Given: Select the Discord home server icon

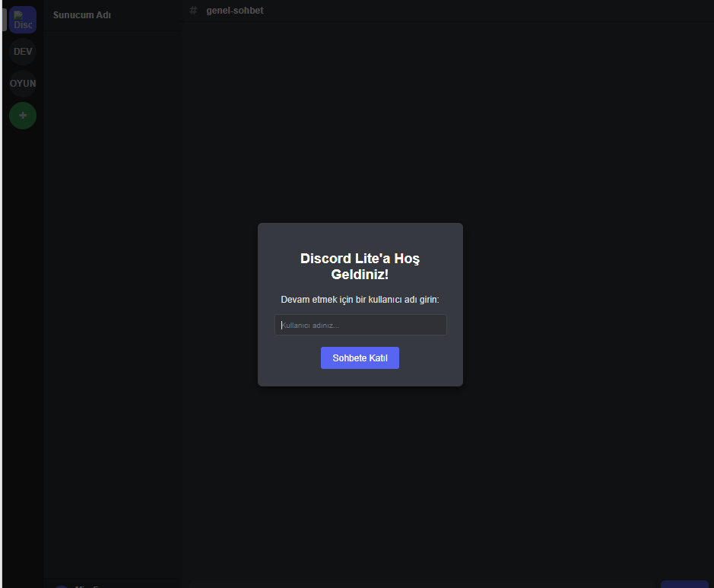Looking at the screenshot, I should pos(23,20).
